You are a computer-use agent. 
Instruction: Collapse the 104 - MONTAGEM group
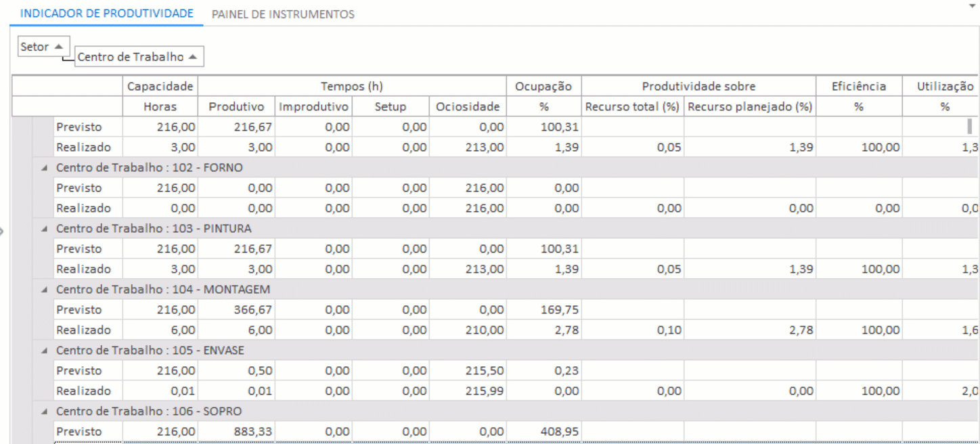tap(45, 290)
